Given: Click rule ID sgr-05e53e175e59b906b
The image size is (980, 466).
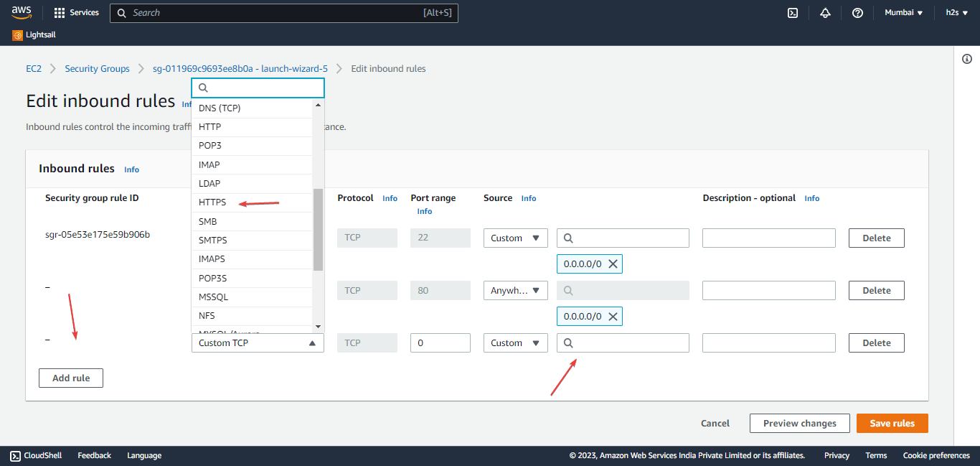Looking at the screenshot, I should pos(98,235).
